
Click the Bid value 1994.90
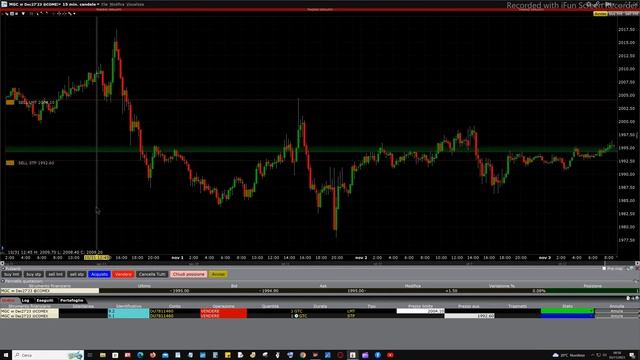tap(269, 291)
